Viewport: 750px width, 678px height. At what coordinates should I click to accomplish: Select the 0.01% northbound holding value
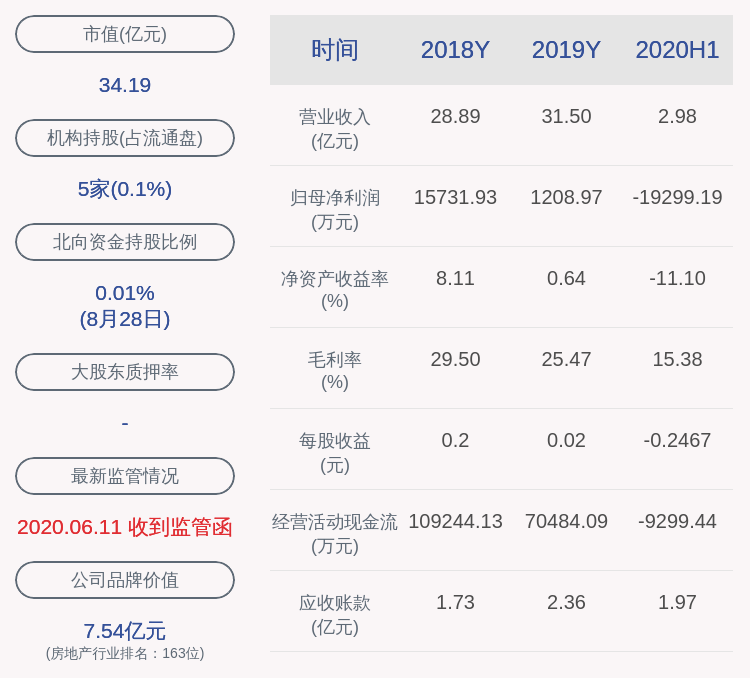pos(125,293)
